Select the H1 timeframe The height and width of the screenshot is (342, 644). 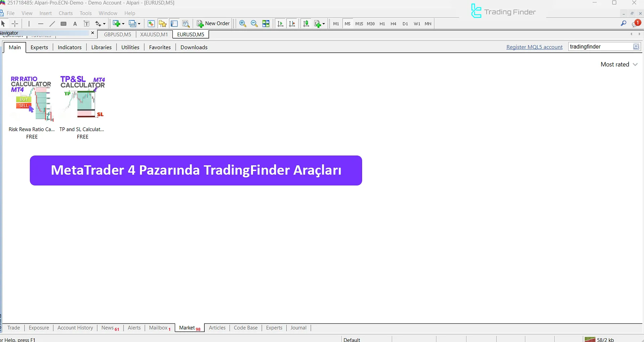[x=382, y=24]
